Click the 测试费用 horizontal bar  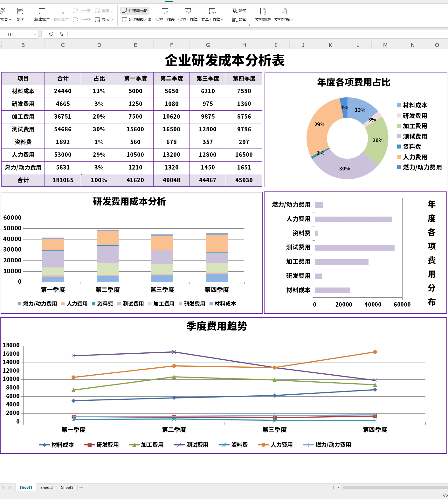click(x=355, y=248)
